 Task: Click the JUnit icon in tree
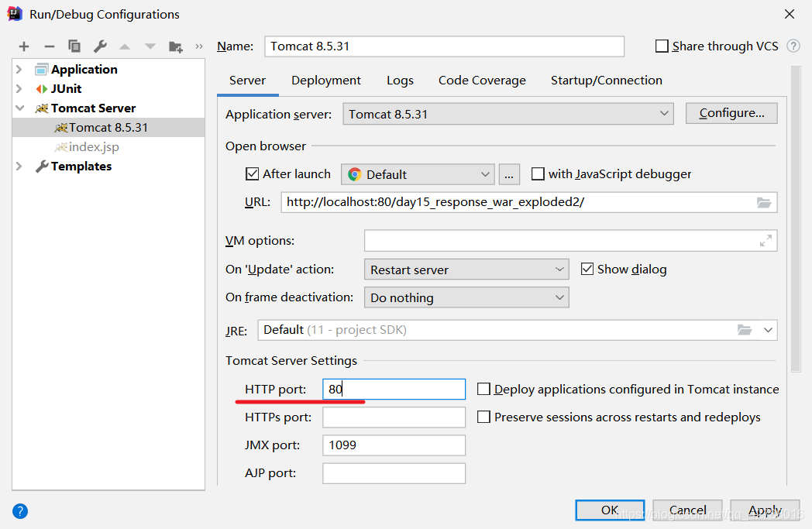41,89
